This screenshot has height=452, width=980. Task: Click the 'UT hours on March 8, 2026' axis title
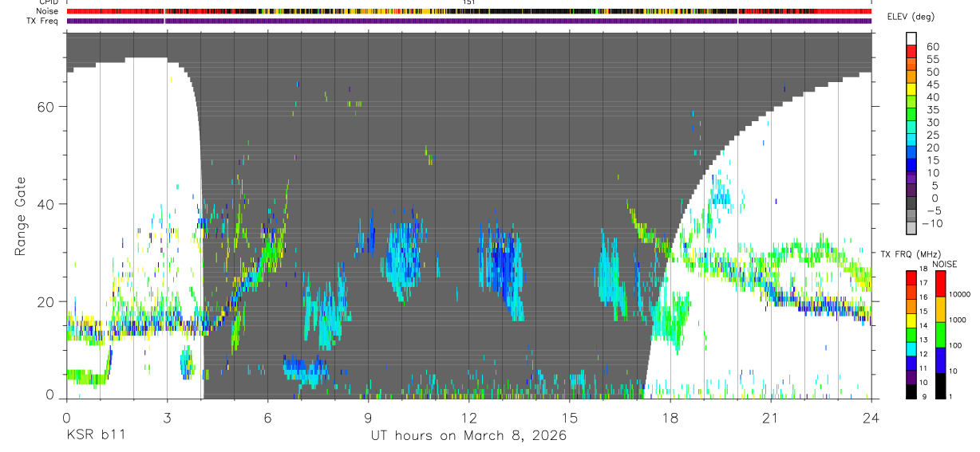pos(468,436)
